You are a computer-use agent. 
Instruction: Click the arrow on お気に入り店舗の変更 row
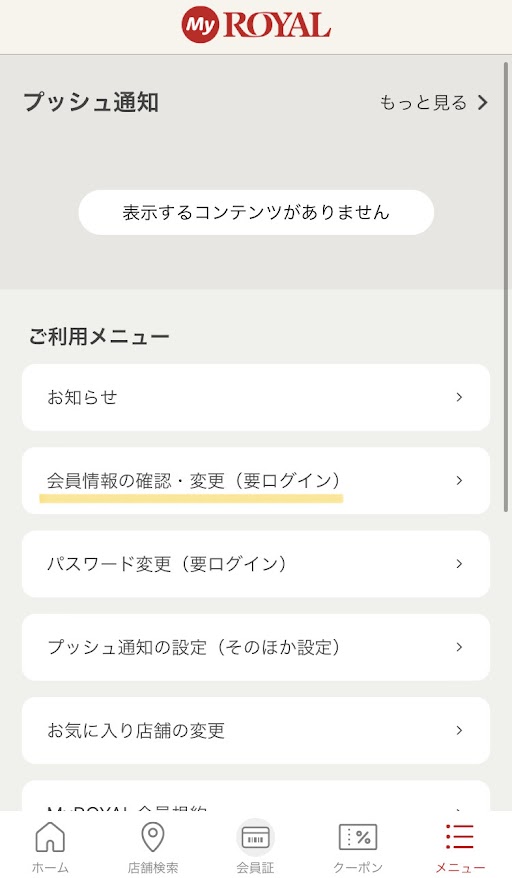[x=459, y=730]
